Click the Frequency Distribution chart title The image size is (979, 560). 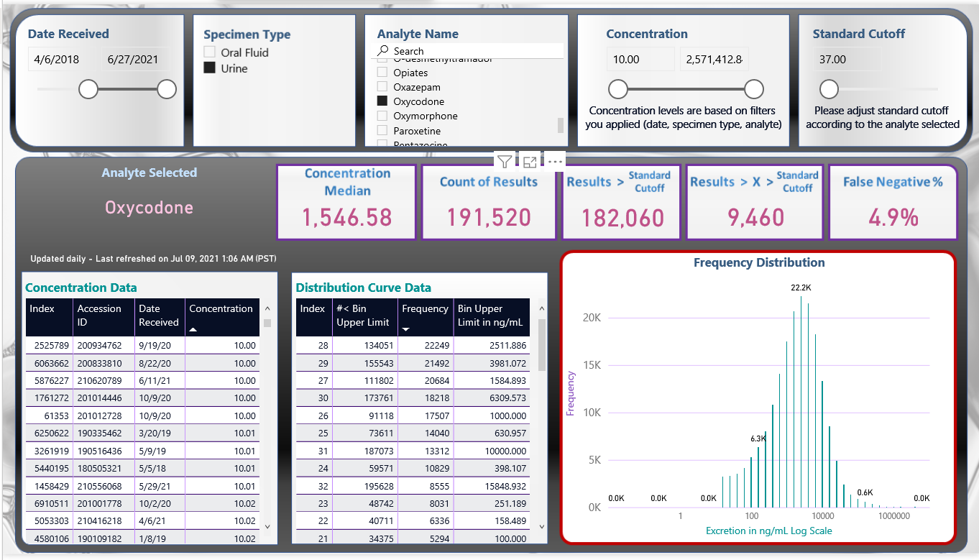pos(759,262)
